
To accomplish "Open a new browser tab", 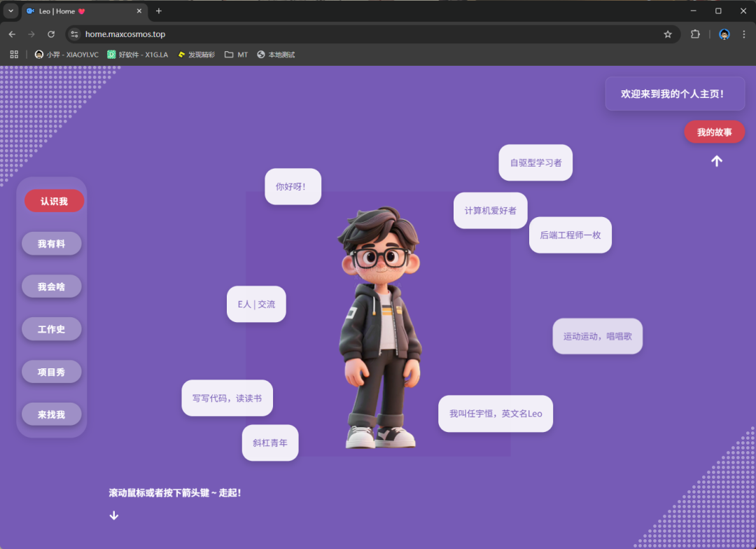I will point(159,11).
